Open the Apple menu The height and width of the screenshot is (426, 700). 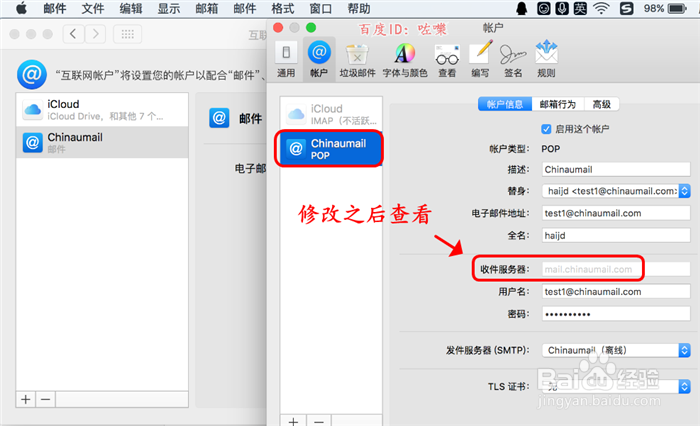21,8
